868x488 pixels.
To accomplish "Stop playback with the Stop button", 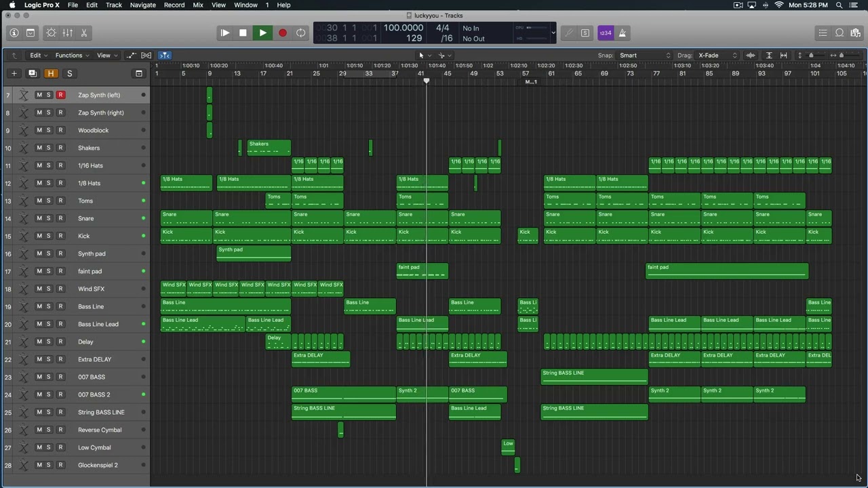I will pos(243,33).
